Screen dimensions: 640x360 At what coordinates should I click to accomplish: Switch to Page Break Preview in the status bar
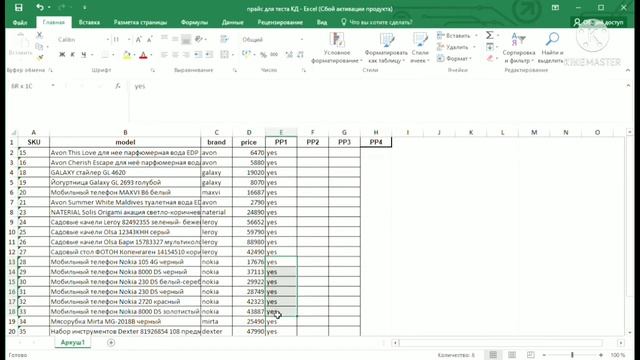(531, 355)
